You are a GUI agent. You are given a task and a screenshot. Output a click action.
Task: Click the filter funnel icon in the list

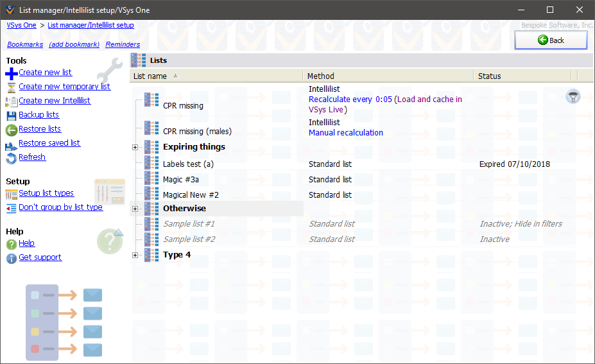tap(573, 96)
